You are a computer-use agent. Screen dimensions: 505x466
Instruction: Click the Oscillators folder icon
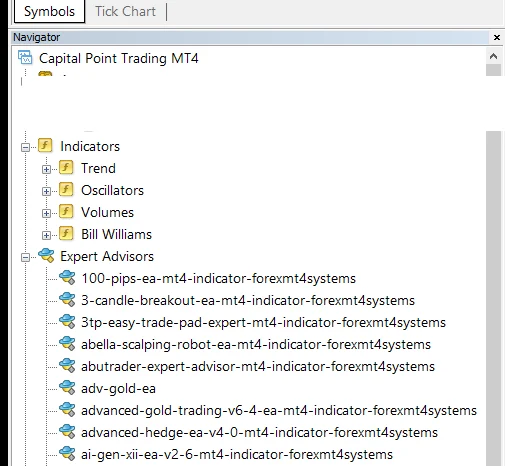[66, 190]
